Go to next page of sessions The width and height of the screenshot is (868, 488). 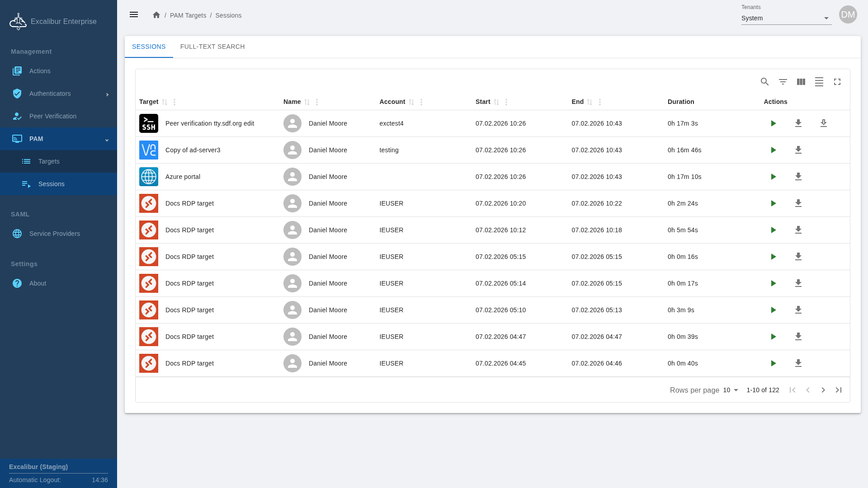(823, 390)
